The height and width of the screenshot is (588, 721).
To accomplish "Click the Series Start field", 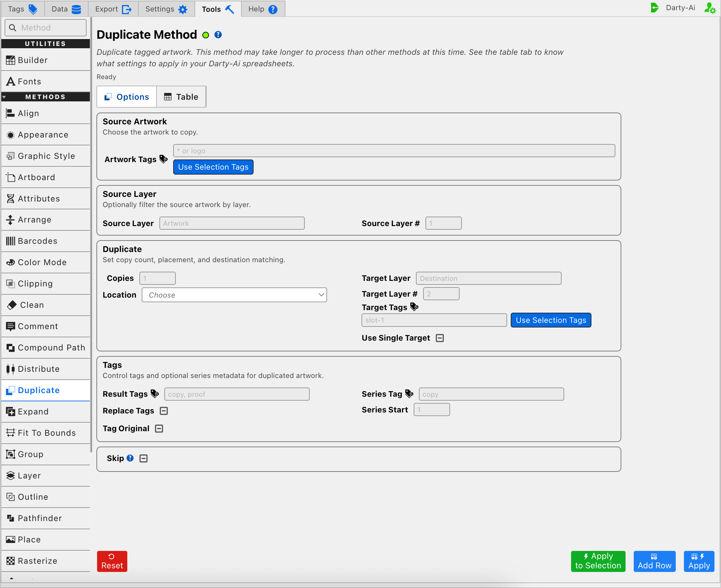I will pyautogui.click(x=432, y=410).
